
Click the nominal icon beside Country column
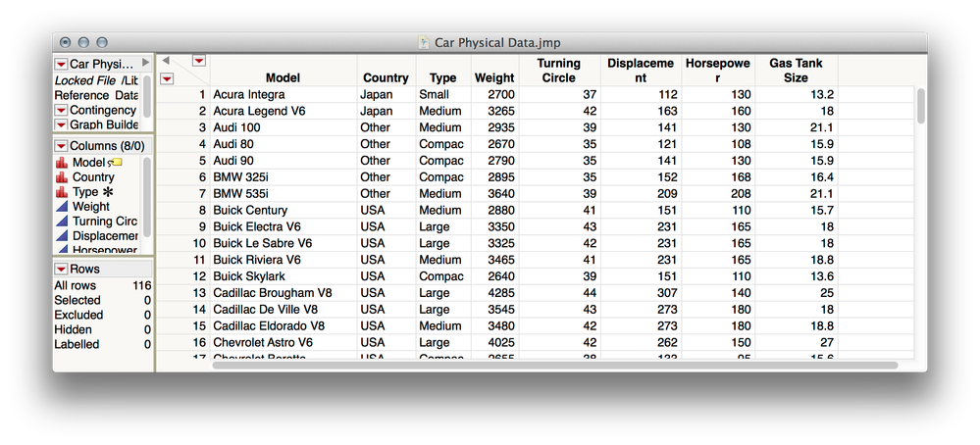[61, 177]
